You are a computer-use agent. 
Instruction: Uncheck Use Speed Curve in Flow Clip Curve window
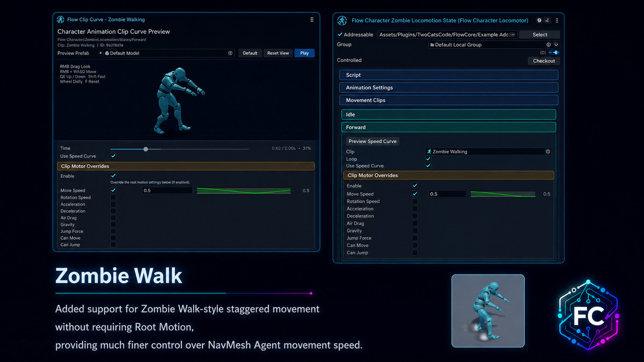113,156
